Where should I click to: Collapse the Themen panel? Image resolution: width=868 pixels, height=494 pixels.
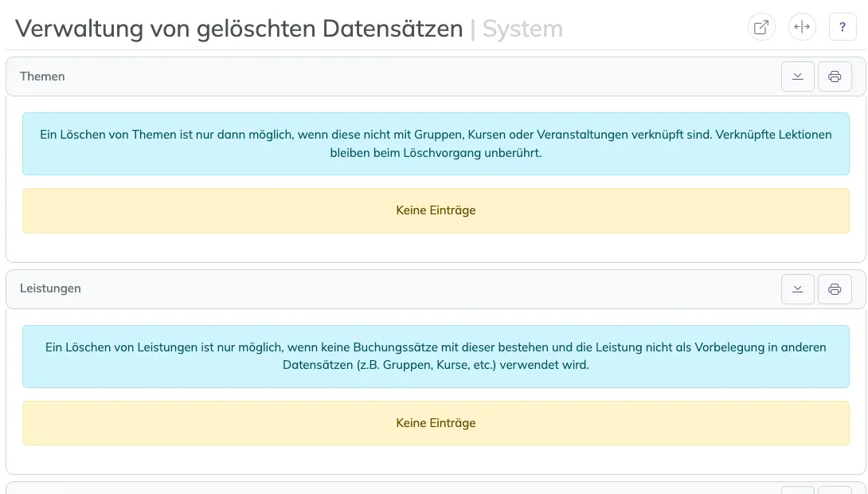[798, 76]
